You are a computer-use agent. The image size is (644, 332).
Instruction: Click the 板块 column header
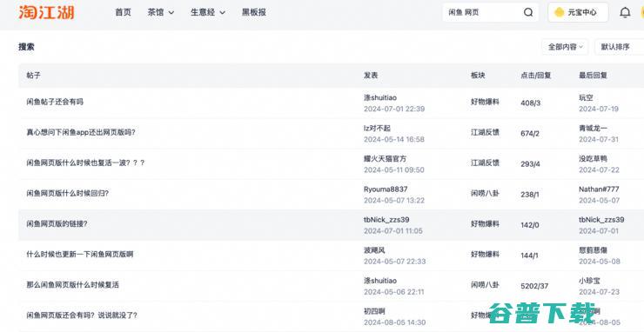[478, 75]
